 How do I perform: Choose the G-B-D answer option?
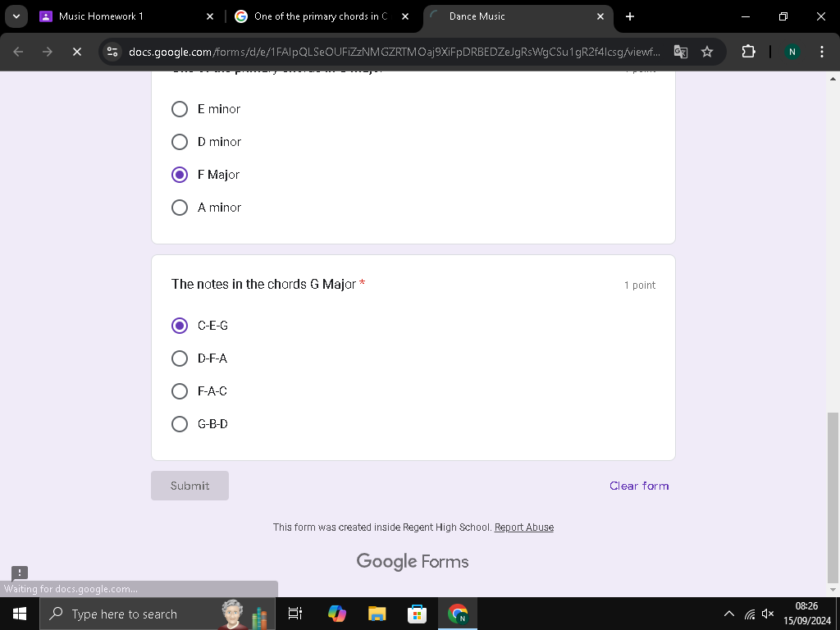tap(180, 424)
